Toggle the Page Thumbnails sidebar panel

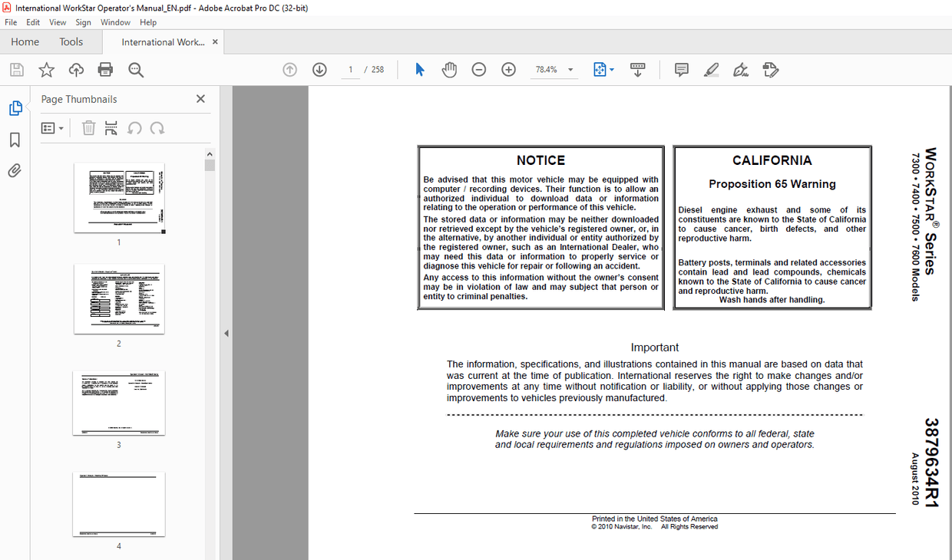tap(15, 109)
